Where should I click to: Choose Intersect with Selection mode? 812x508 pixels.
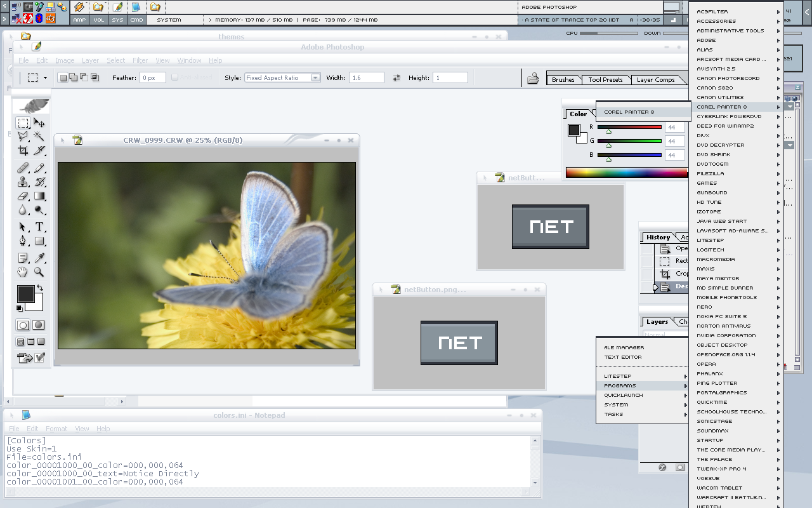coord(95,77)
